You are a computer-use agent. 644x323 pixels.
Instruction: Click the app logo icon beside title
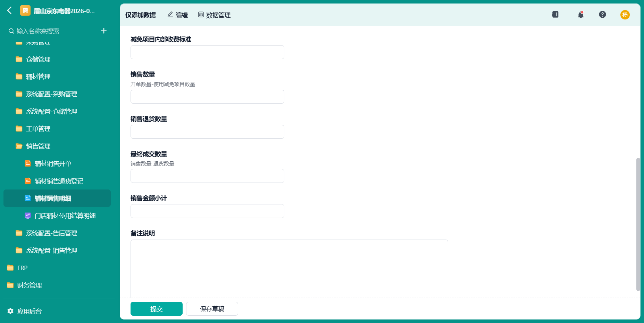25,11
